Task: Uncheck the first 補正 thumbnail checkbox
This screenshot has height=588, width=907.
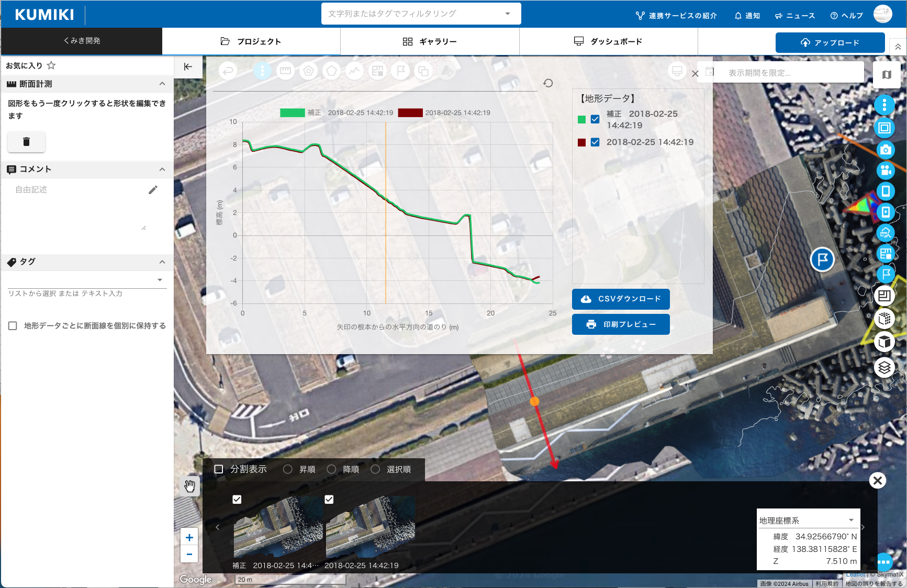Action: point(237,500)
